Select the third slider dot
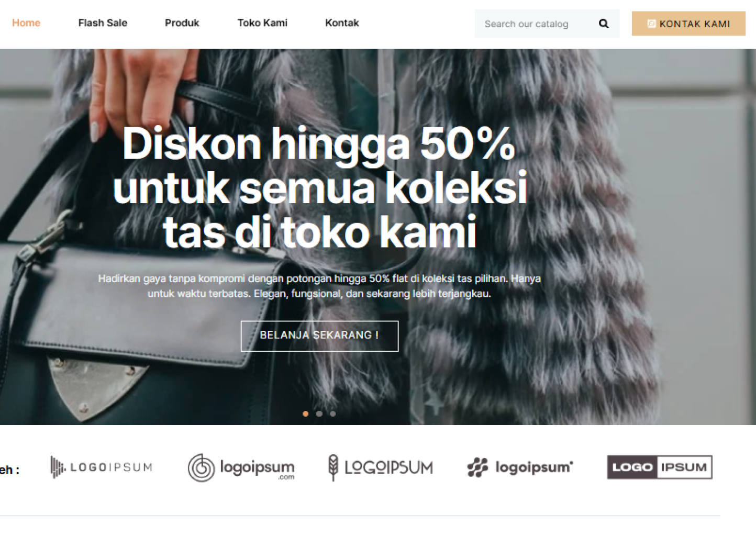This screenshot has height=536, width=756. click(333, 414)
